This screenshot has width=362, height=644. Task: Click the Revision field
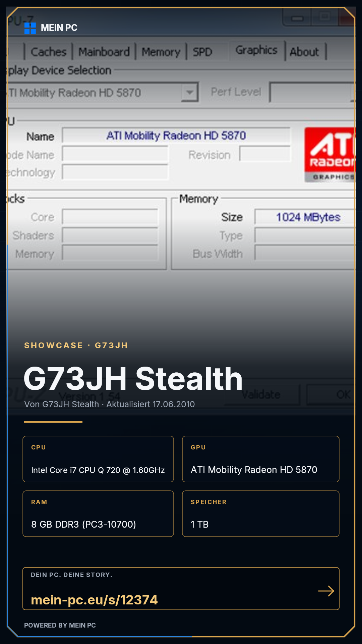point(265,154)
